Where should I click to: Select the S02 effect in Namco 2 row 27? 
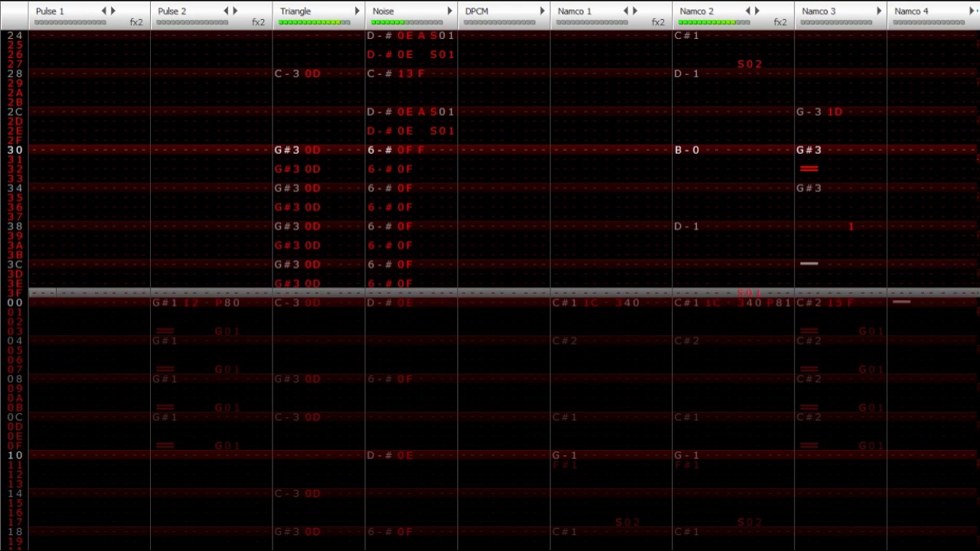[750, 64]
